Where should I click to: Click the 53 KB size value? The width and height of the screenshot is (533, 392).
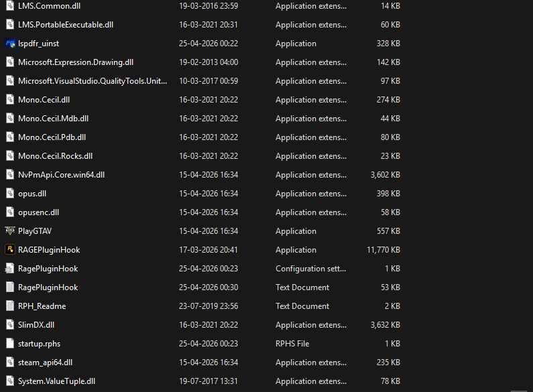(x=390, y=287)
